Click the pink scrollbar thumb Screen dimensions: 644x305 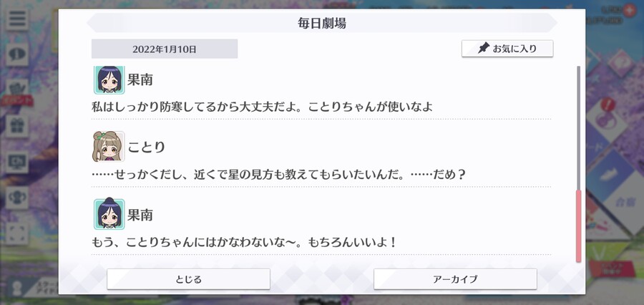578,226
